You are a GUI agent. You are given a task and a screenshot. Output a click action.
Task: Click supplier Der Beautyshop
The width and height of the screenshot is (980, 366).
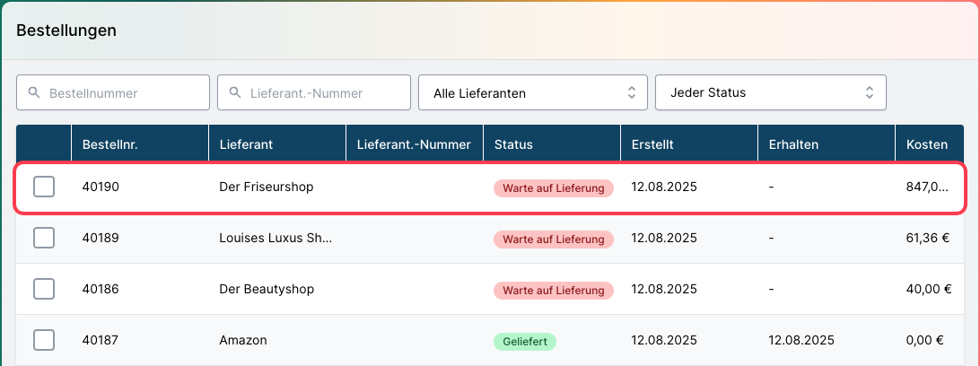coord(267,289)
